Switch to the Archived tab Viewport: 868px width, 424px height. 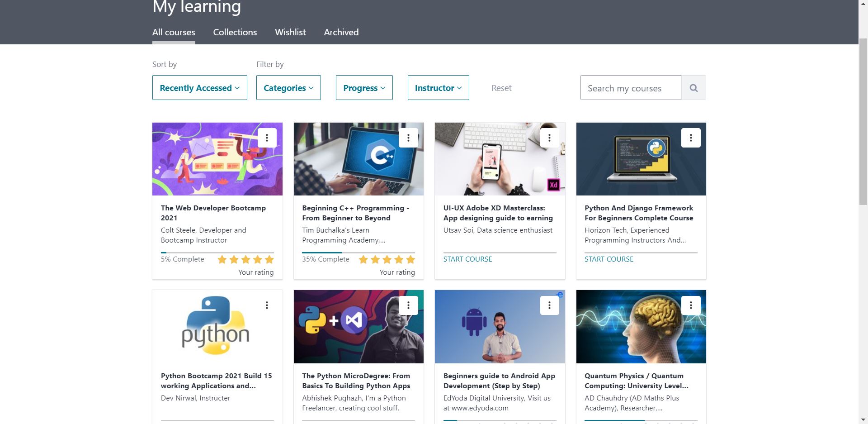click(x=341, y=32)
